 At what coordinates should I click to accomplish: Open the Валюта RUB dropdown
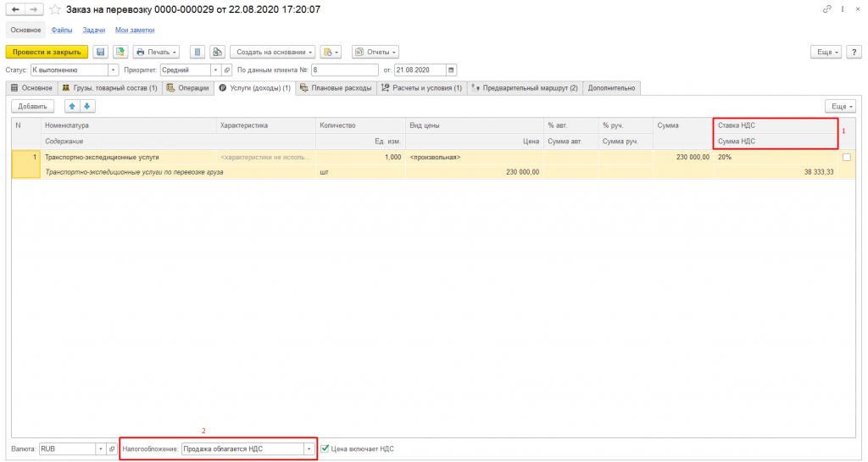pos(101,448)
